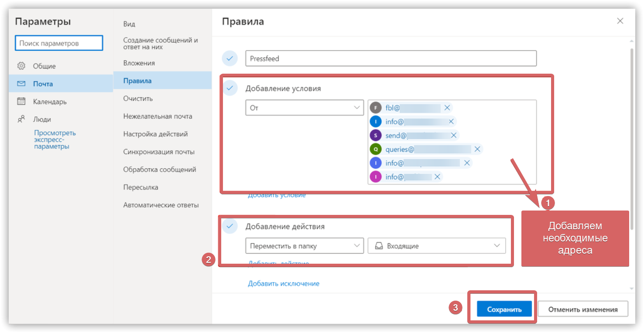
Task: Save the rule with Сохранить
Action: 504,309
